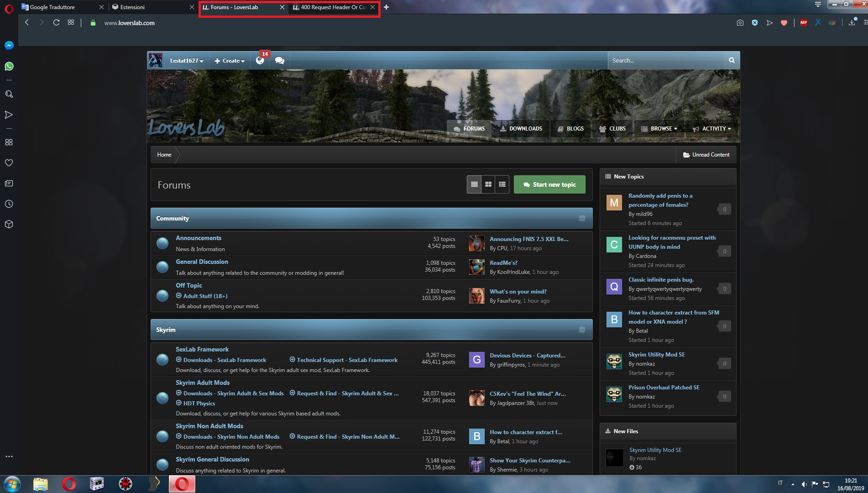Collapse the Community category
This screenshot has height=493, width=868.
click(582, 218)
